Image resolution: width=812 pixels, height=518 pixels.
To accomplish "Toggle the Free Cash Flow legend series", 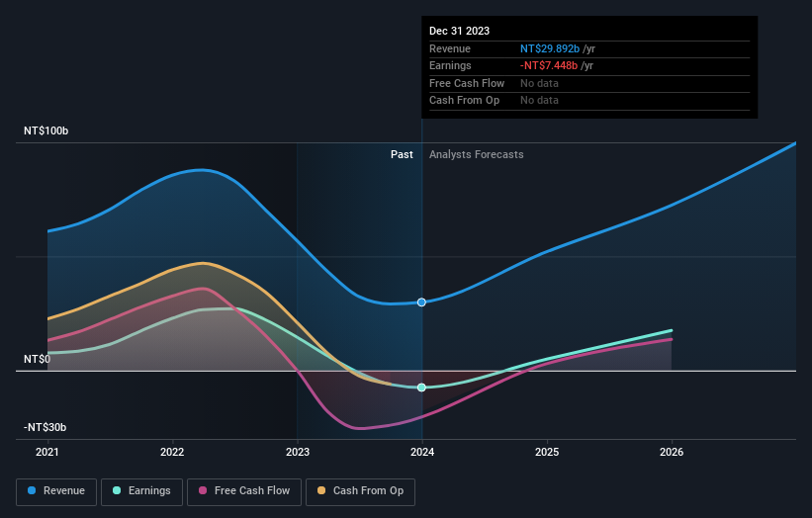I will point(244,491).
